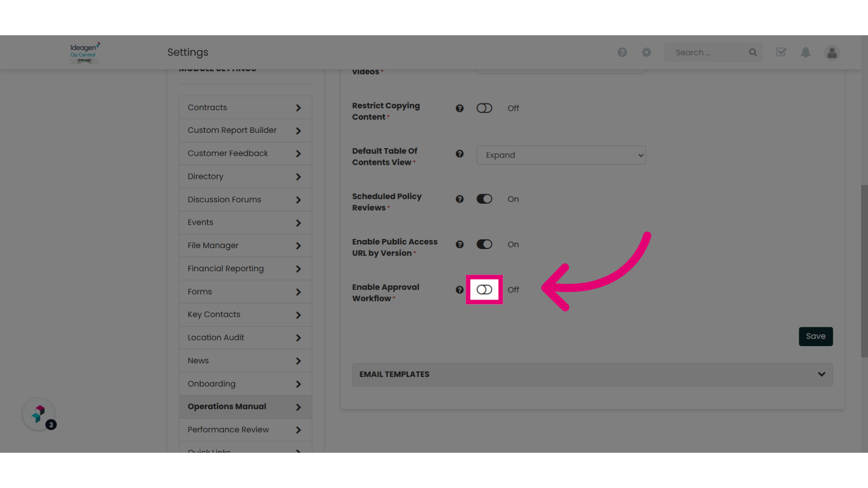Select Operations Manual module settings

245,407
